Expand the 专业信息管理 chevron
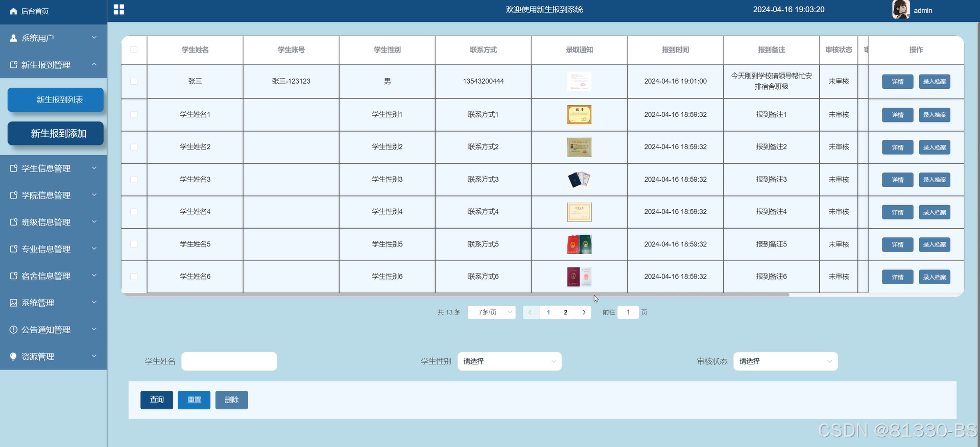The width and height of the screenshot is (980, 447). coord(94,249)
